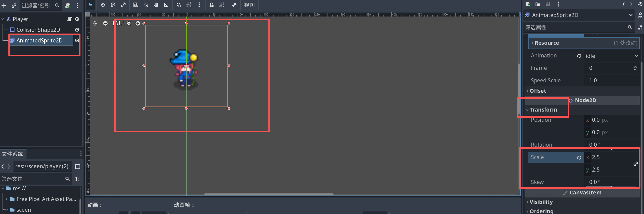The width and height of the screenshot is (644, 214).
Task: Expand Free Pixel Art Asset Pack folder
Action: (x=7, y=199)
